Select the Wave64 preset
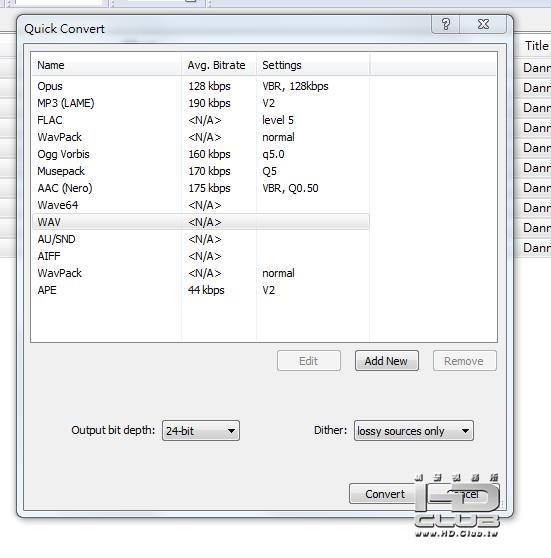Image resolution: width=551 pixels, height=558 pixels. coord(201,205)
